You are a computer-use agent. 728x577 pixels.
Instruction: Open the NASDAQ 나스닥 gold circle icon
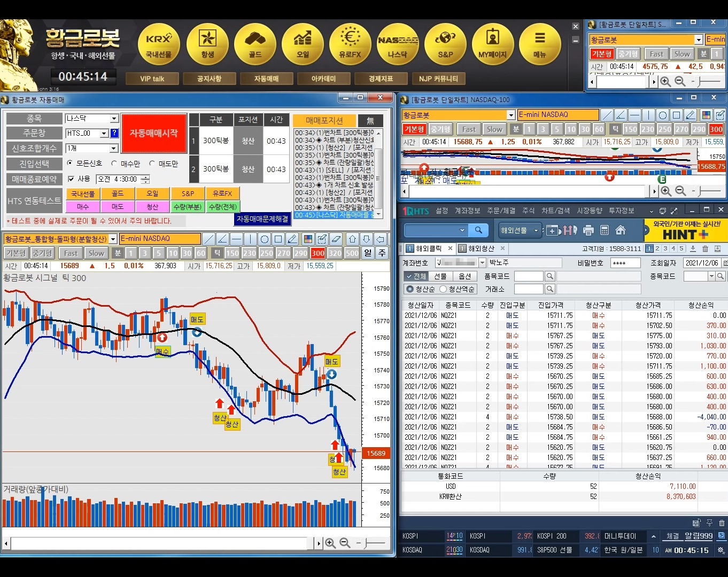(x=398, y=44)
